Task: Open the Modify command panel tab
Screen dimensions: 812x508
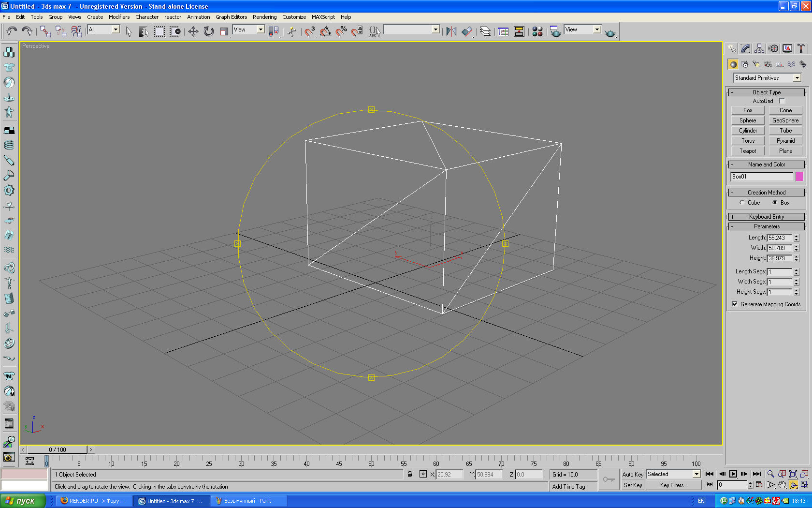Action: click(745, 48)
